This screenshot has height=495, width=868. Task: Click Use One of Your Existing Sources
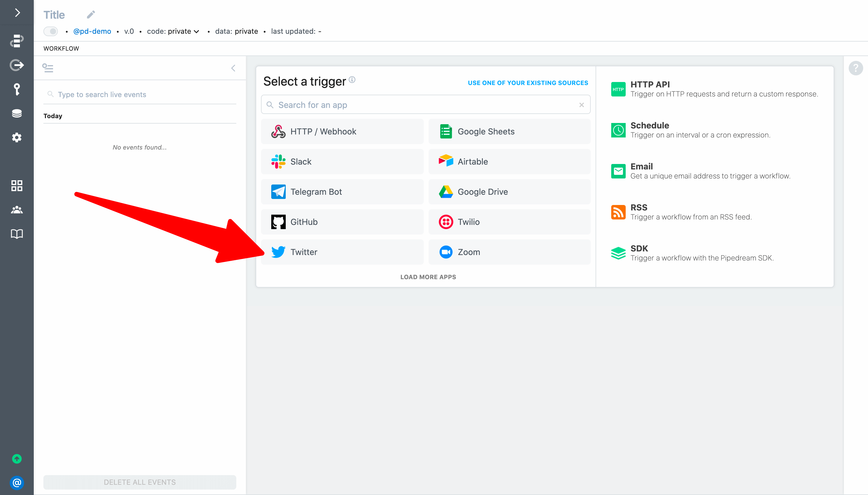528,83
